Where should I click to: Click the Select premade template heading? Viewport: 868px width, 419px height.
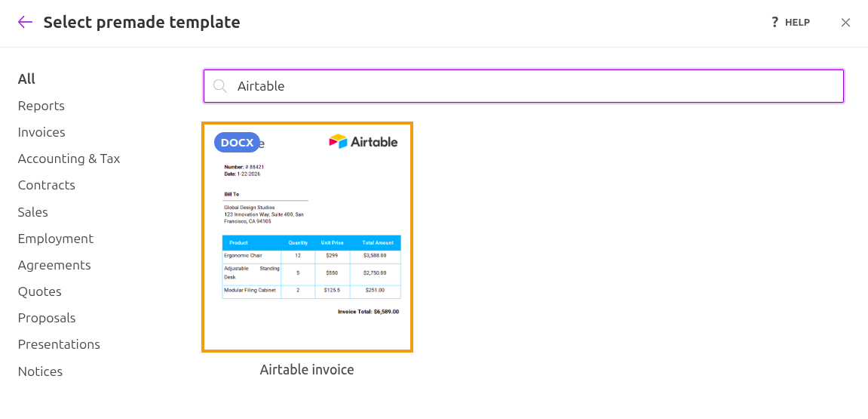[x=142, y=22]
